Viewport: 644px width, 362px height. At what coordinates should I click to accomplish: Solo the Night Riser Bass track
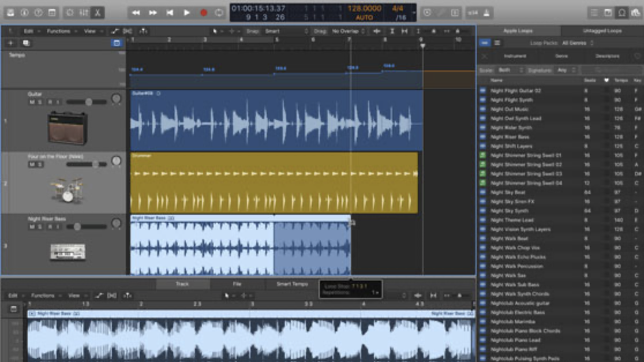(40, 227)
